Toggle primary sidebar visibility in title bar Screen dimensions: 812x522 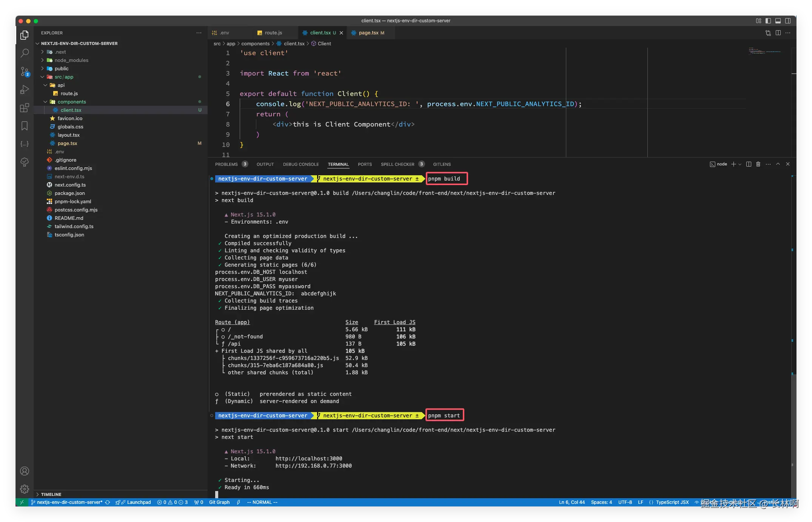(x=768, y=21)
